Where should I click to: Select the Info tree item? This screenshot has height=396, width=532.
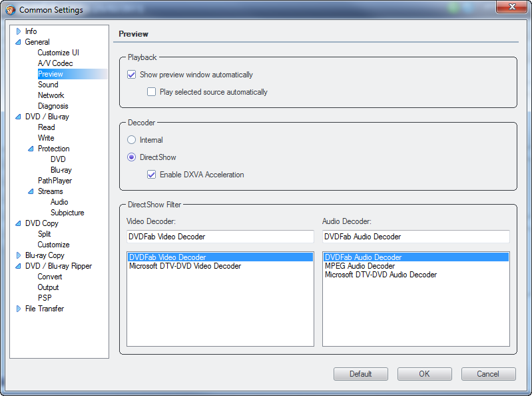pos(31,31)
